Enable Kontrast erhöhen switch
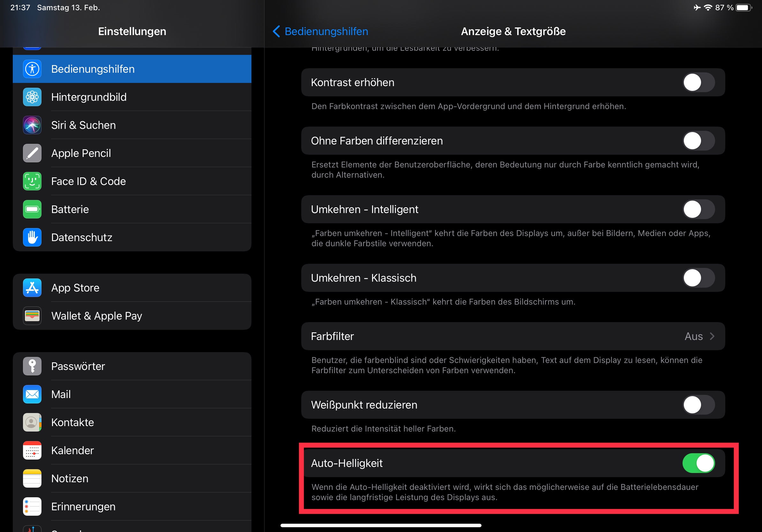 [x=698, y=83]
